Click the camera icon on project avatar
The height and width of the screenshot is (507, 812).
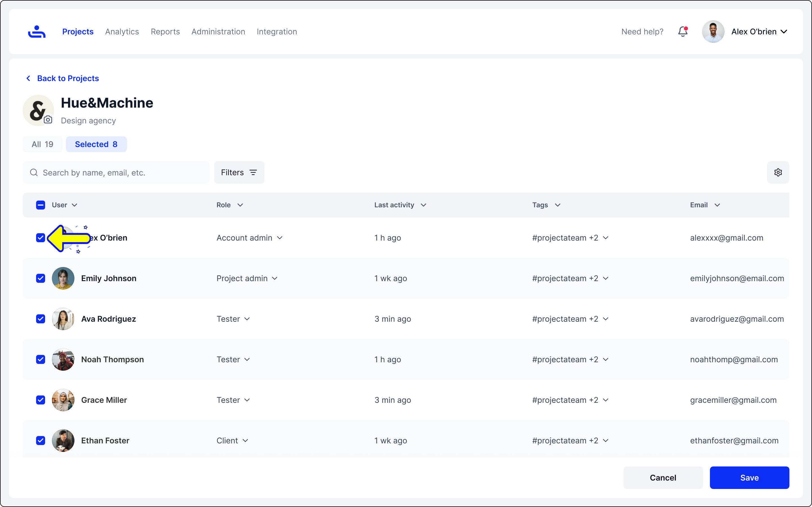tap(48, 120)
